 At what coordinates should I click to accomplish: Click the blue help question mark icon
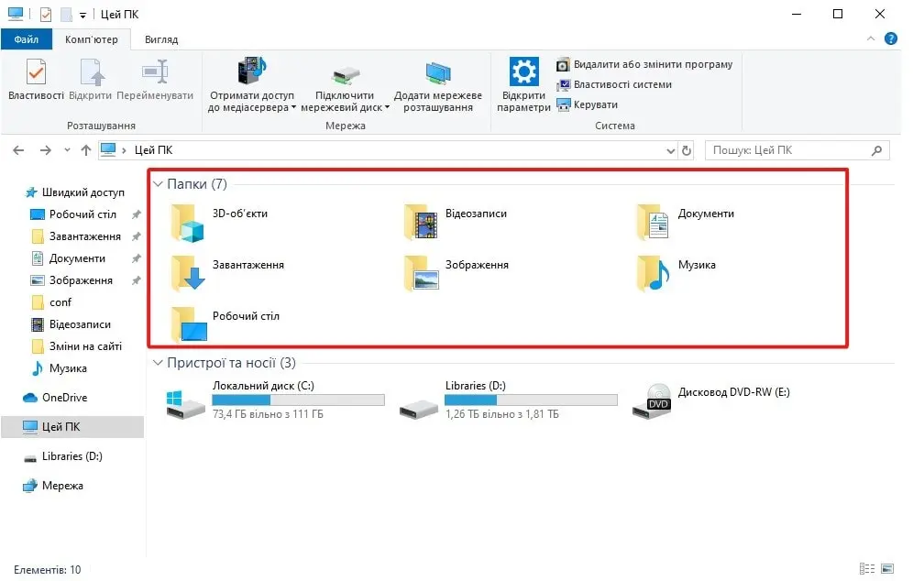(890, 38)
